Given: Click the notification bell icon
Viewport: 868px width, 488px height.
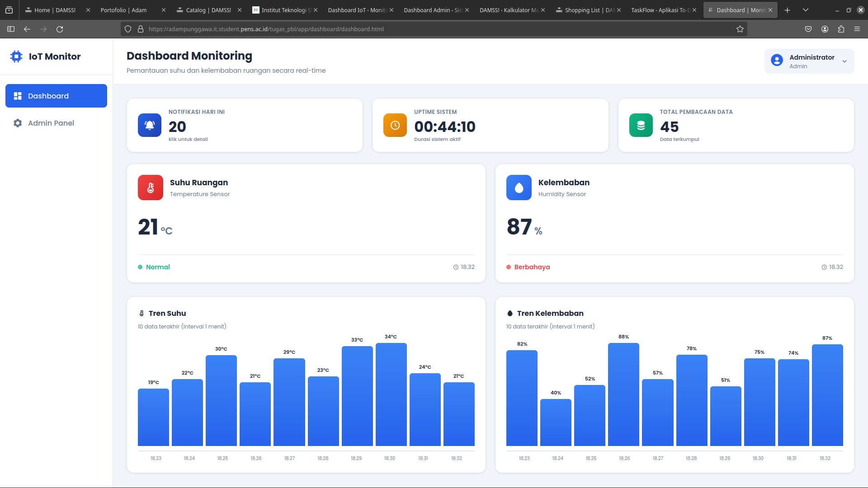Looking at the screenshot, I should coord(150,125).
